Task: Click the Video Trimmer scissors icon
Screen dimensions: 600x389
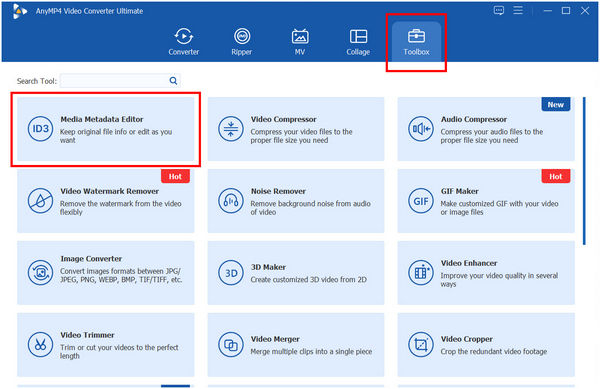Action: pos(40,345)
